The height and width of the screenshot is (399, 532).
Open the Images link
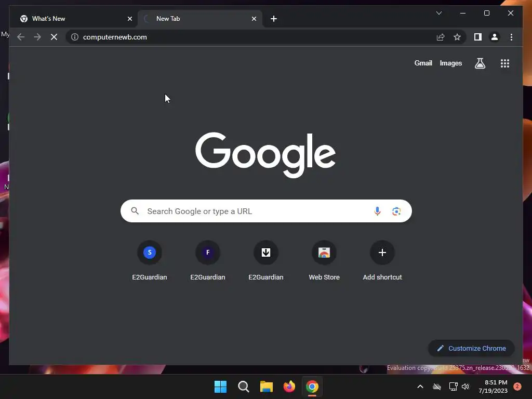[x=450, y=63]
